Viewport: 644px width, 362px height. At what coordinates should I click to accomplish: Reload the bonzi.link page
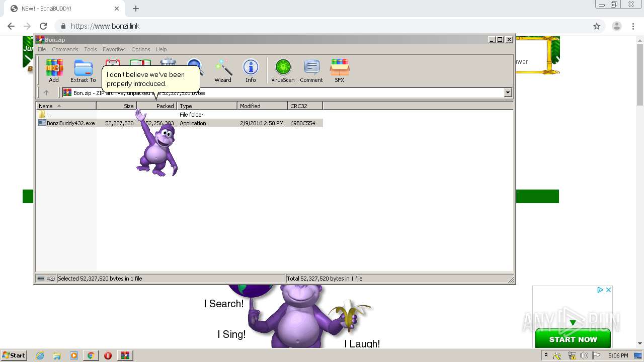43,26
